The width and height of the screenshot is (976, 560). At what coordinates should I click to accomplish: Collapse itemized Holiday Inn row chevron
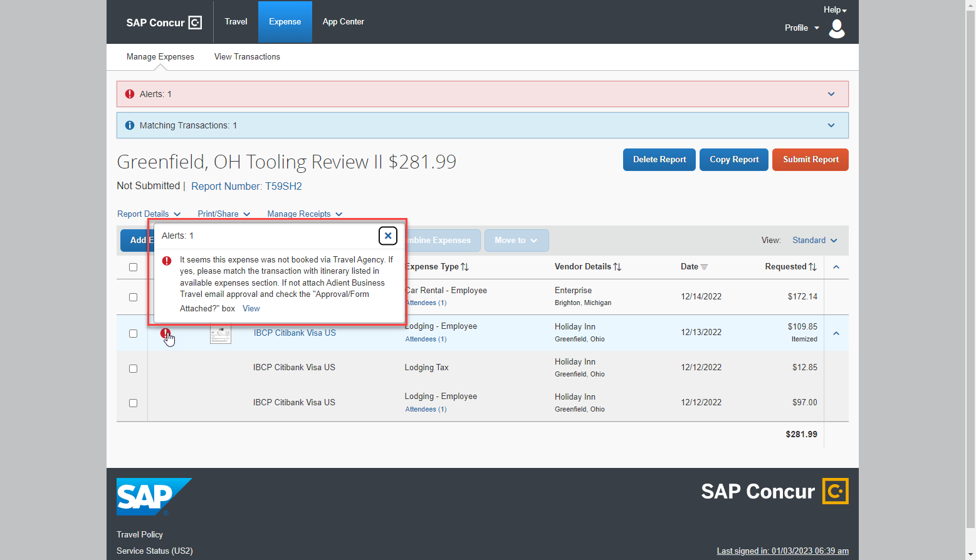(x=836, y=333)
